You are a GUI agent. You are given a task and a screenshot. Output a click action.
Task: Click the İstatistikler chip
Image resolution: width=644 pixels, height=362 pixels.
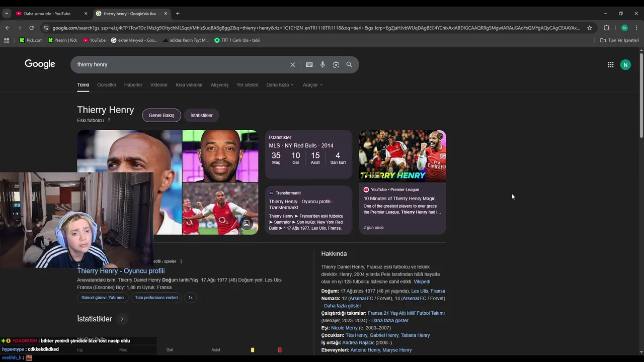(201, 115)
